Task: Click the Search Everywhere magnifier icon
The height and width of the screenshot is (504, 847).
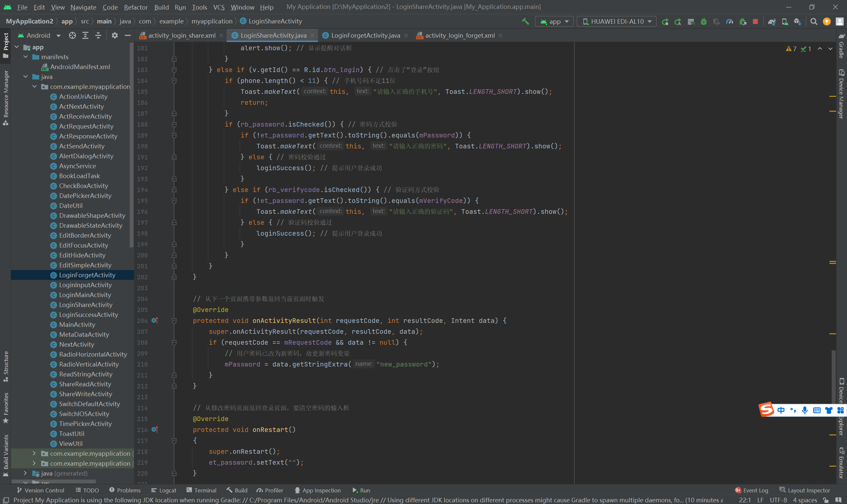Action: tap(813, 21)
